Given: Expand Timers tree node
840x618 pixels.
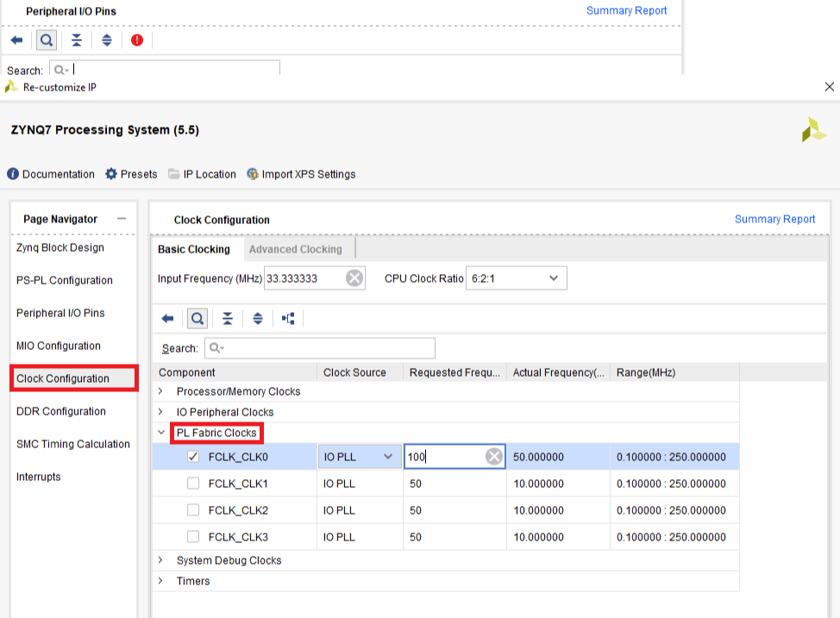Looking at the screenshot, I should (160, 581).
